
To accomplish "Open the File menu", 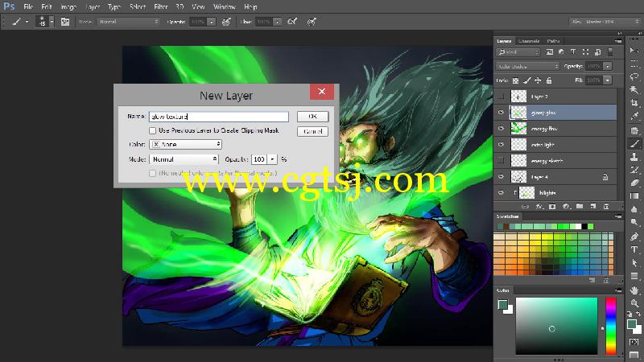I will [28, 7].
